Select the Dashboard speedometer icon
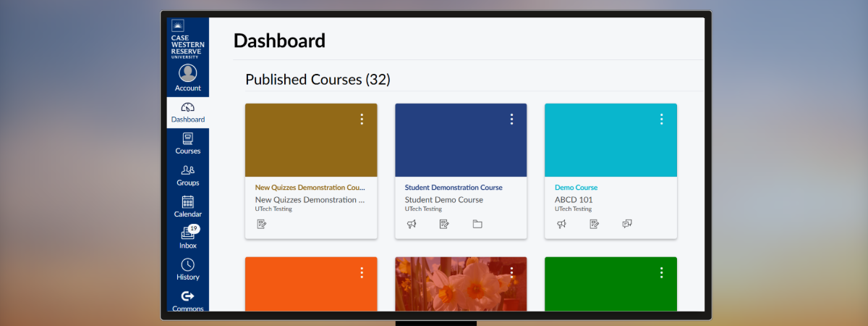Screen dimensions: 868x326 coord(187,107)
